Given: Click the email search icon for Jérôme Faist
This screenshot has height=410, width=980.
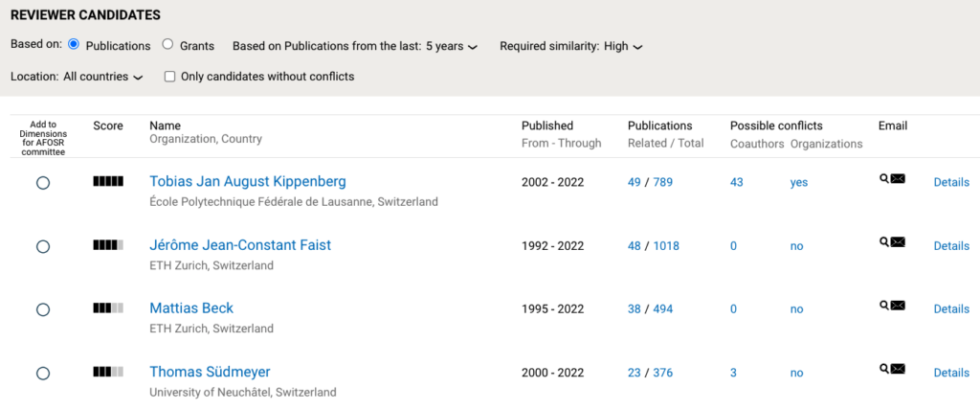Looking at the screenshot, I should [x=884, y=241].
